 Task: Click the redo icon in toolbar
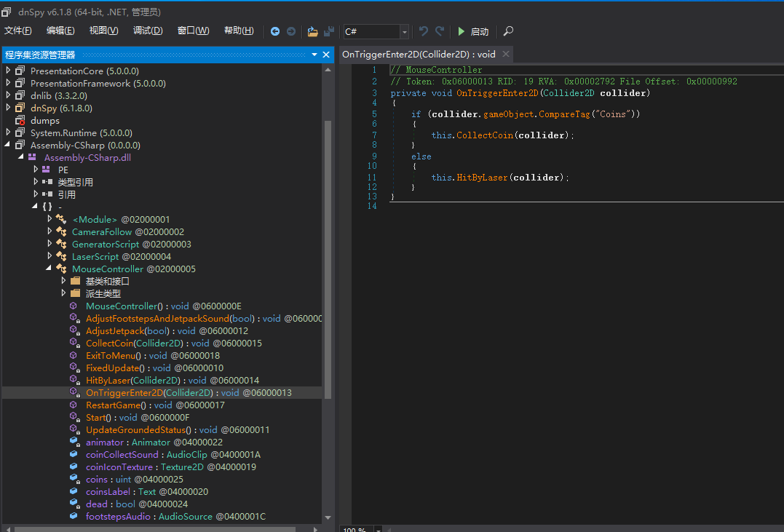point(440,31)
